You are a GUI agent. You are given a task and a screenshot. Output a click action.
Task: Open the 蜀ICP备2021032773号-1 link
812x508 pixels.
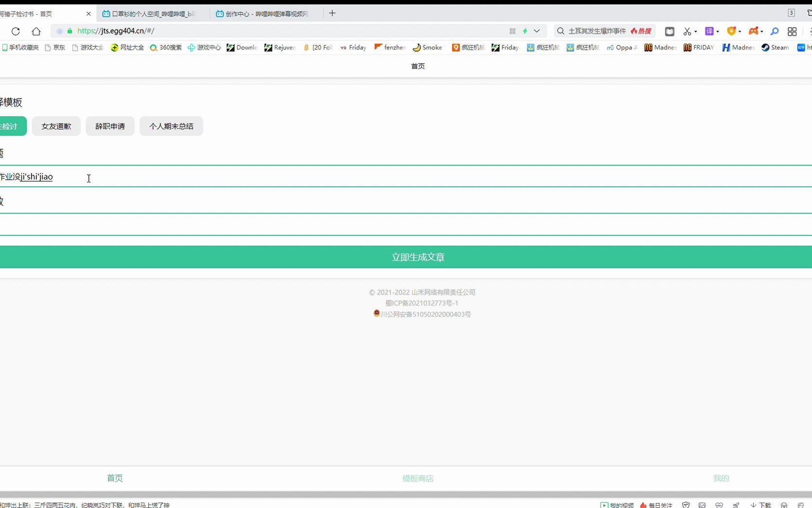point(422,303)
